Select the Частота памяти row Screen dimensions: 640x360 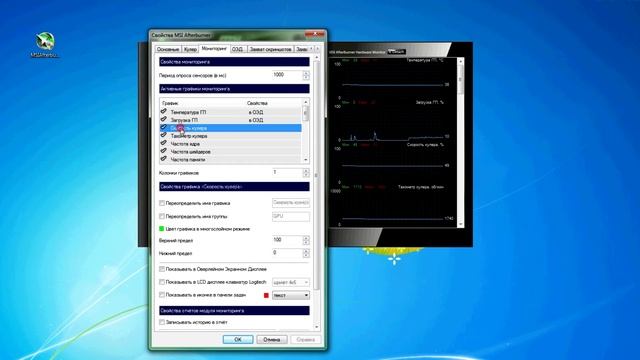click(x=231, y=160)
